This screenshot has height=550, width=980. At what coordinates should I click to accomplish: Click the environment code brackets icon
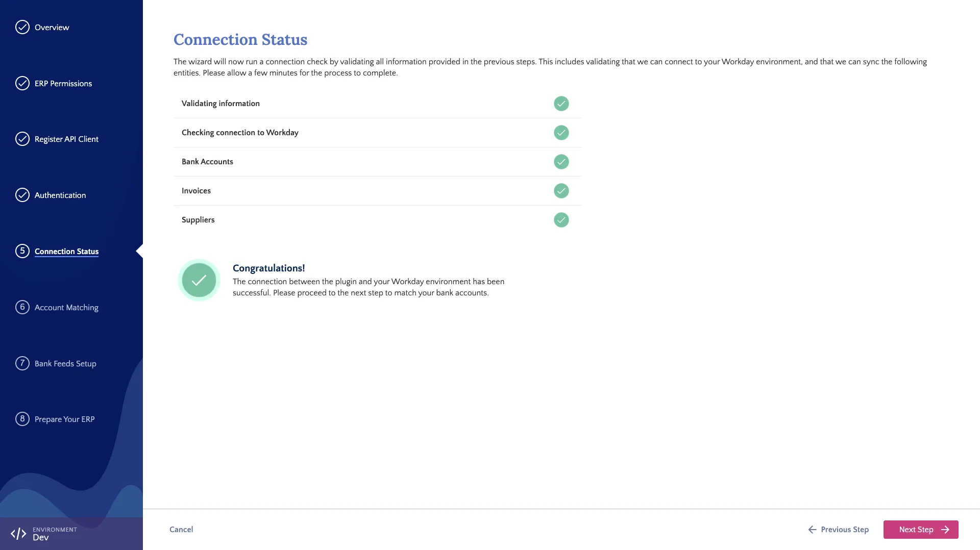coord(18,534)
